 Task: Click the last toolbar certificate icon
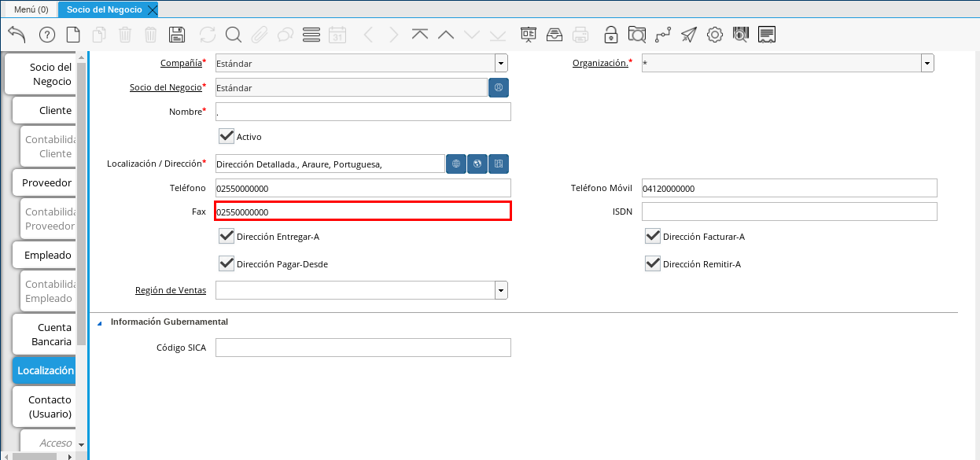(768, 35)
